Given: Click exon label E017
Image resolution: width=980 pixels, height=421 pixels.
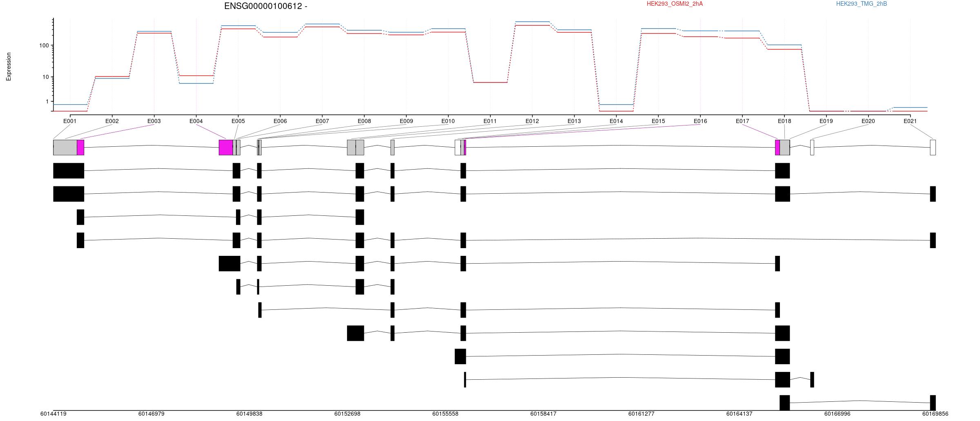Looking at the screenshot, I should click(x=742, y=121).
